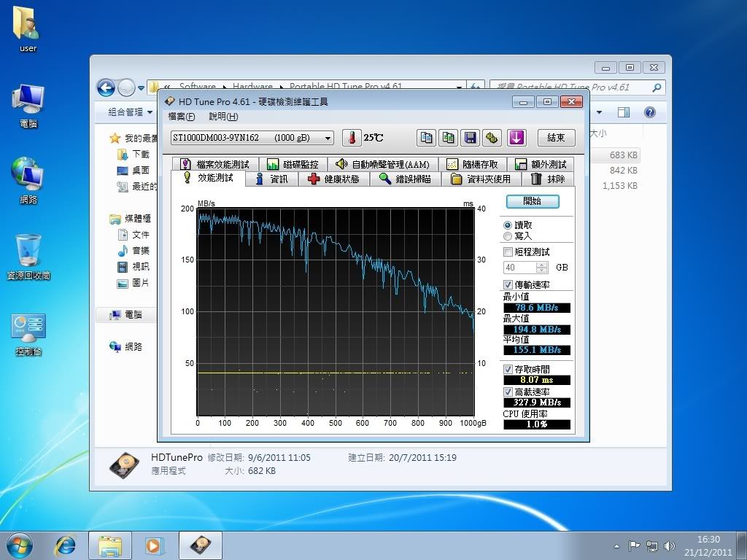Screen dimensions: 747x560
Task: Click the temperature thermometer icon
Action: [352, 138]
